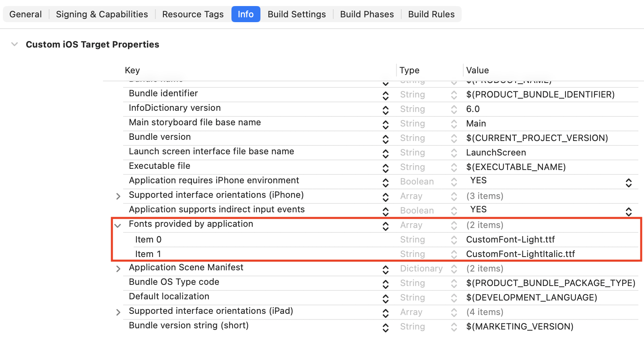Viewport: 644px width, 340px height.
Task: Open the Signing & Capabilities tab
Action: pyautogui.click(x=102, y=14)
